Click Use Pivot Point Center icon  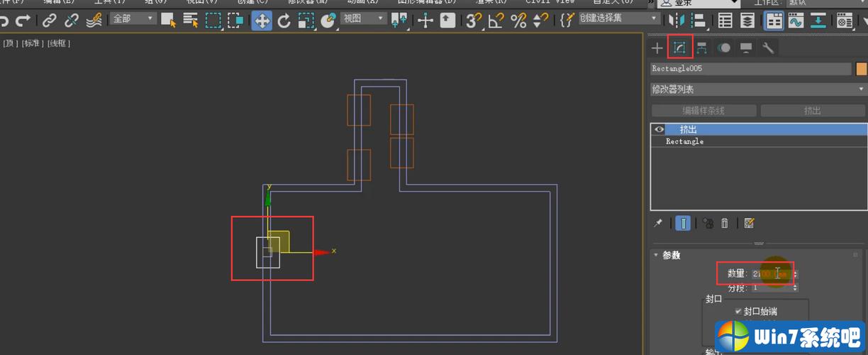coord(401,20)
